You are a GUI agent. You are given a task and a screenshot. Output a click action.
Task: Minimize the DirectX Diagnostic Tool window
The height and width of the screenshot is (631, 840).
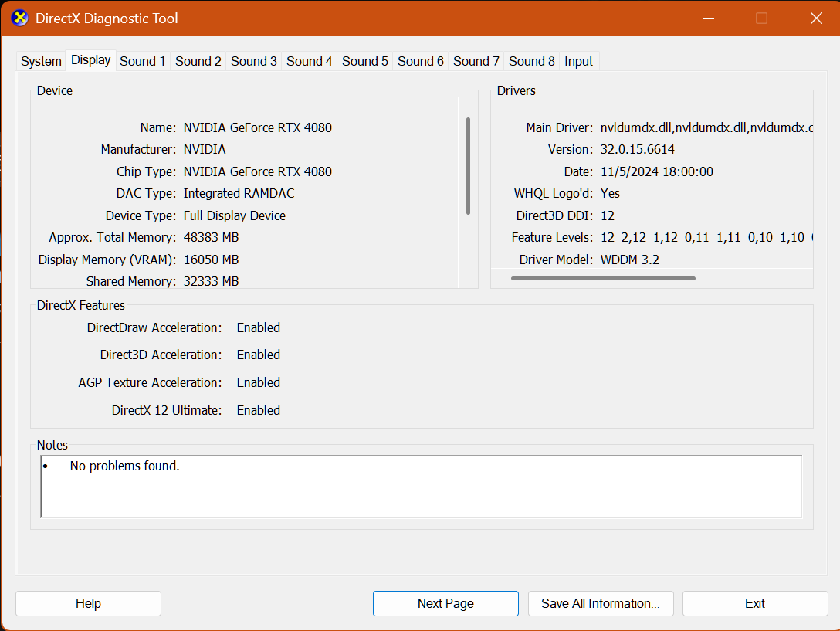point(708,19)
